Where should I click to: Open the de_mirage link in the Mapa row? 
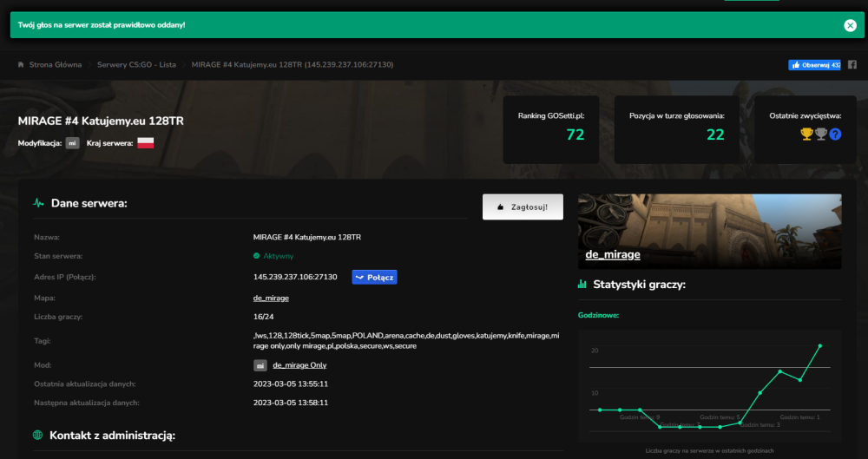(271, 298)
